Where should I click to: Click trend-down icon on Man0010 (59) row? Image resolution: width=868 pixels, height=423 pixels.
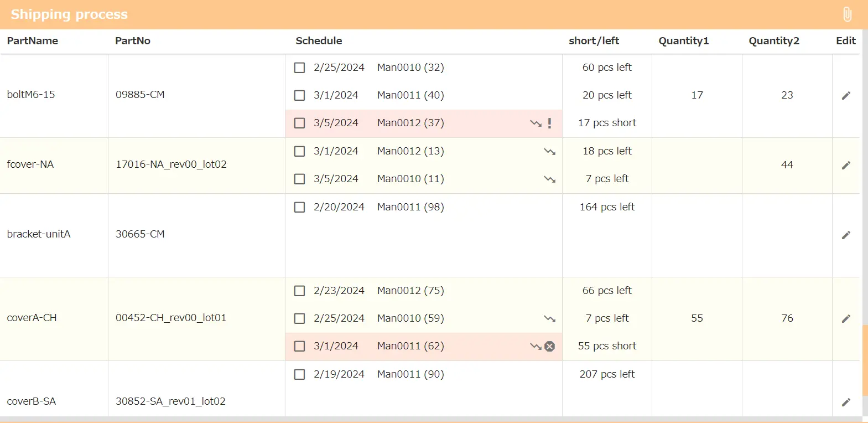(x=549, y=319)
